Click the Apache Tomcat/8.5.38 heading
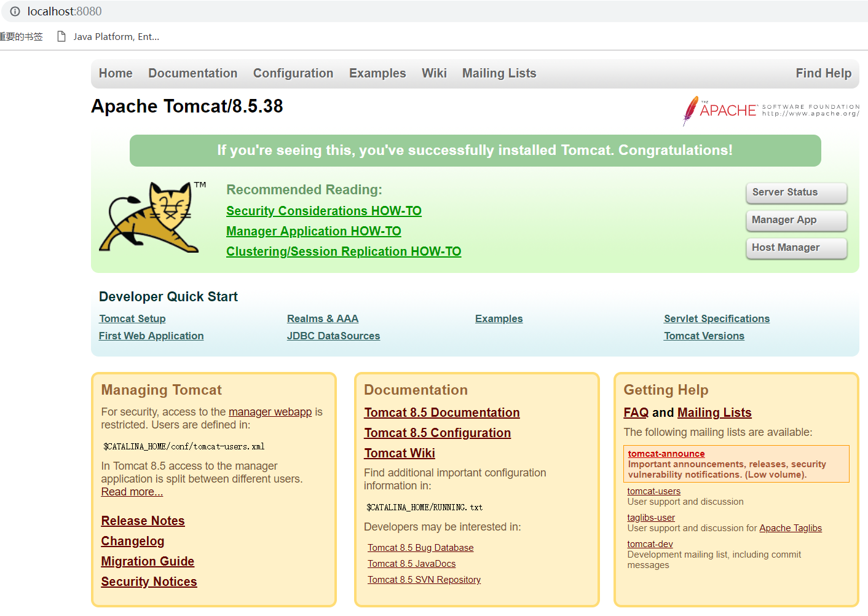Image resolution: width=868 pixels, height=616 pixels. click(187, 106)
